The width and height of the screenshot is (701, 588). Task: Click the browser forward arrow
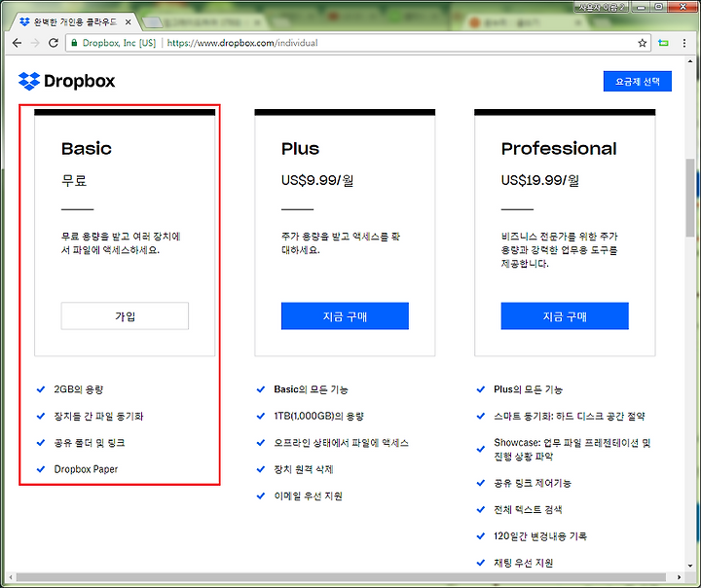(35, 43)
